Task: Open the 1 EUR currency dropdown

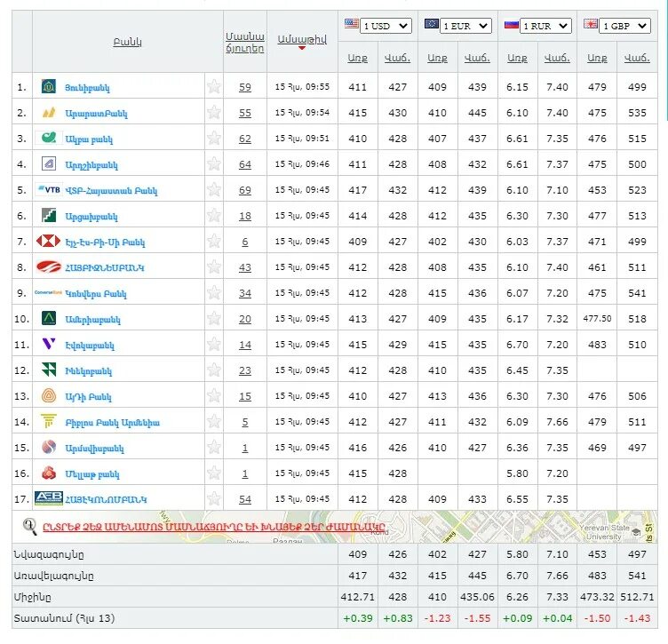Action: point(466,26)
